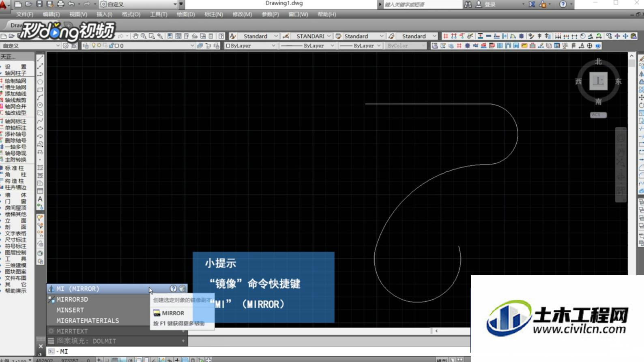Open the 绘图(D) menu

(186, 14)
